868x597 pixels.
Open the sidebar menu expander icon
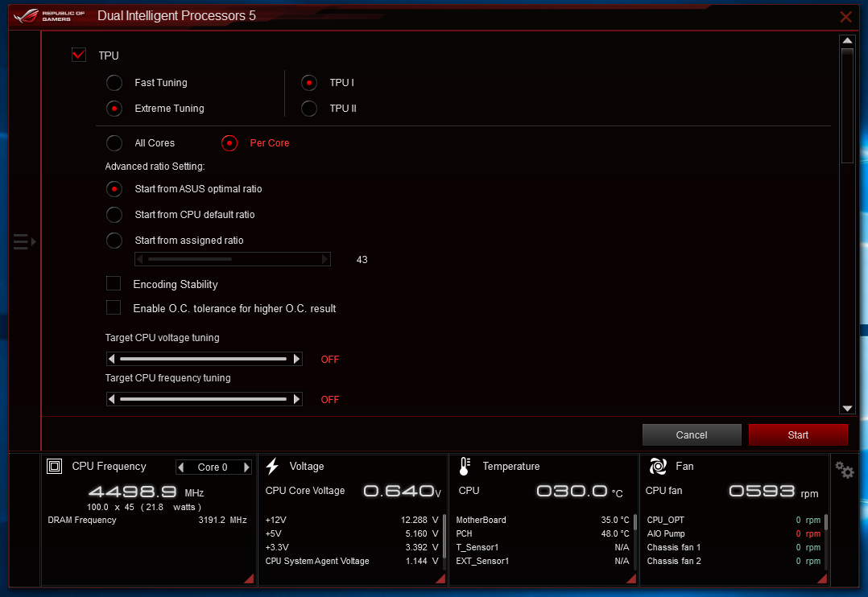24,242
